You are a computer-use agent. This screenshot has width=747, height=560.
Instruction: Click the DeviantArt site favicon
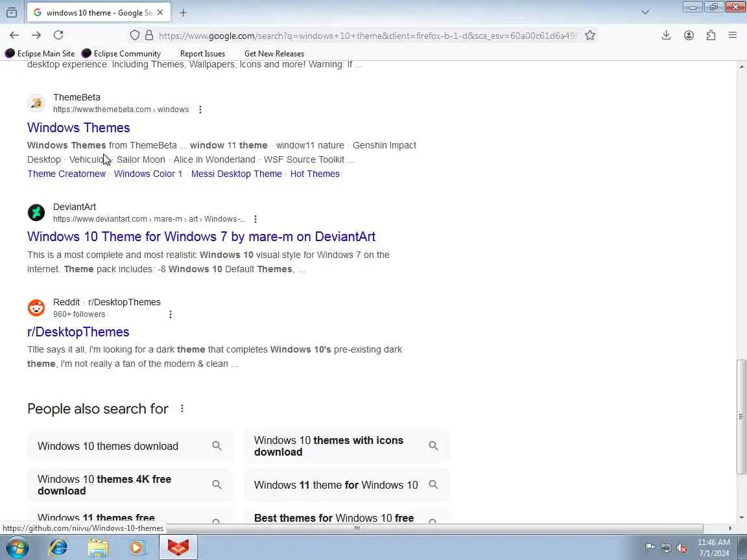tap(36, 213)
